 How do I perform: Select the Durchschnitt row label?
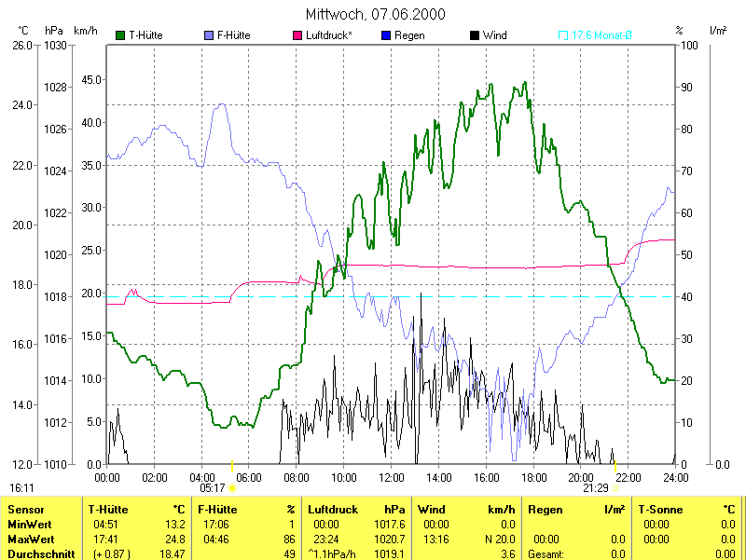click(x=39, y=553)
